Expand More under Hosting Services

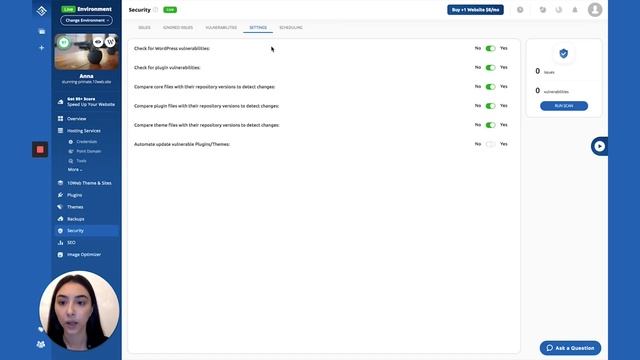pos(75,169)
